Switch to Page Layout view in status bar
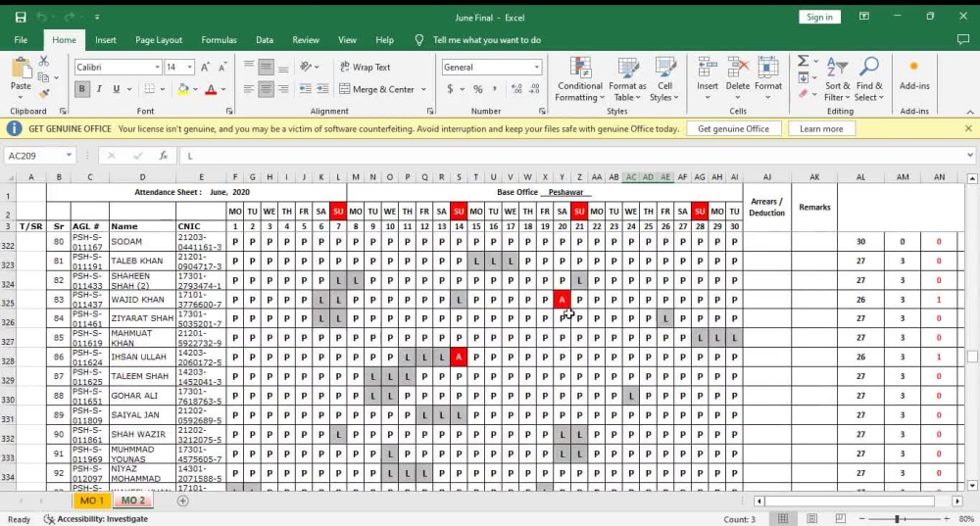This screenshot has height=526, width=980. point(811,519)
